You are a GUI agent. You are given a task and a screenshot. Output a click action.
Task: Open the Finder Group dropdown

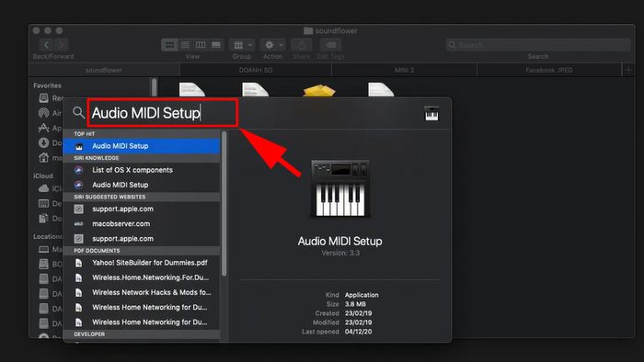point(242,45)
